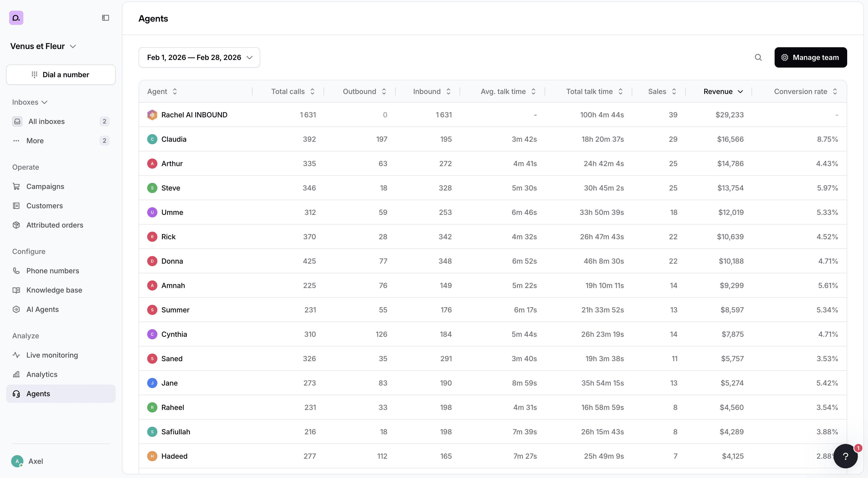This screenshot has width=868, height=478.
Task: Select Analytics in the sidebar
Action: 42,374
